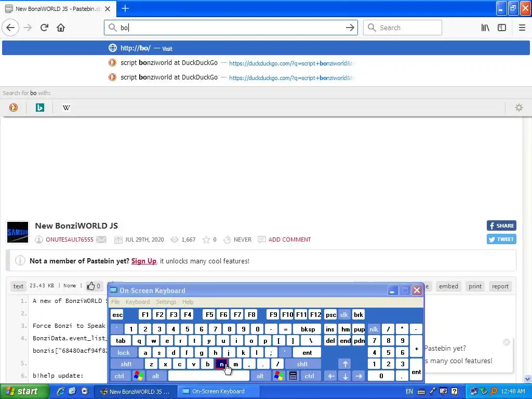
Task: Open the On-Screen Keyboard File menu
Action: click(115, 302)
